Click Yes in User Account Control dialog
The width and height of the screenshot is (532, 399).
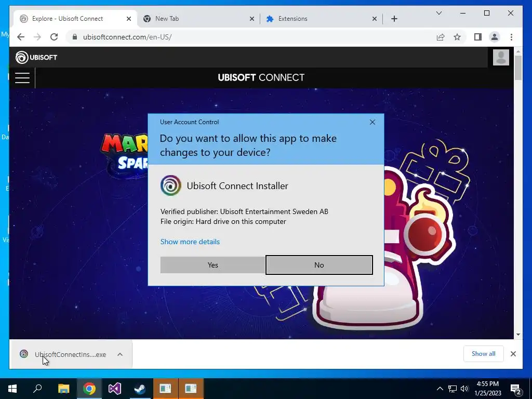(212, 265)
